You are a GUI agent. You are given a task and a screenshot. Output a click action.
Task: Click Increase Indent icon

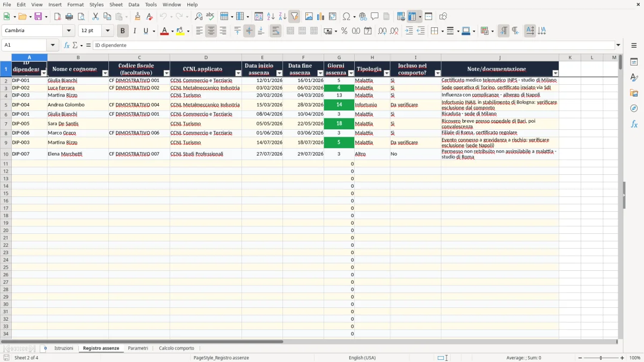tap(409, 31)
